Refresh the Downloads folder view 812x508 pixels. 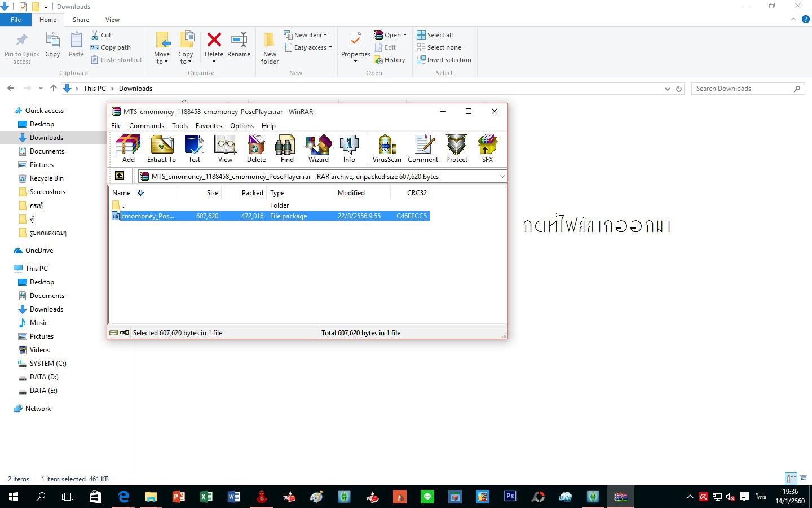679,89
